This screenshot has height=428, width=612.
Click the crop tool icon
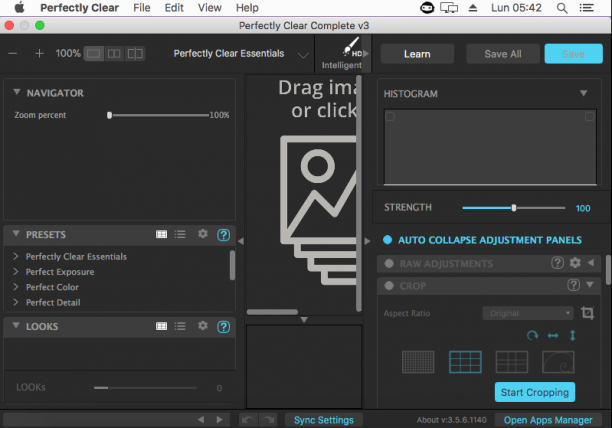587,313
